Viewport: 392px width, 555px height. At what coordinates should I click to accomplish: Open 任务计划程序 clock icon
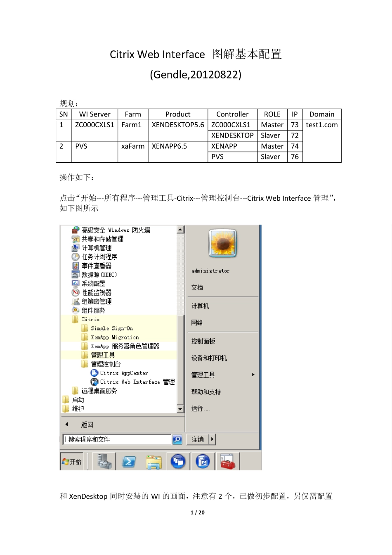[x=76, y=257]
